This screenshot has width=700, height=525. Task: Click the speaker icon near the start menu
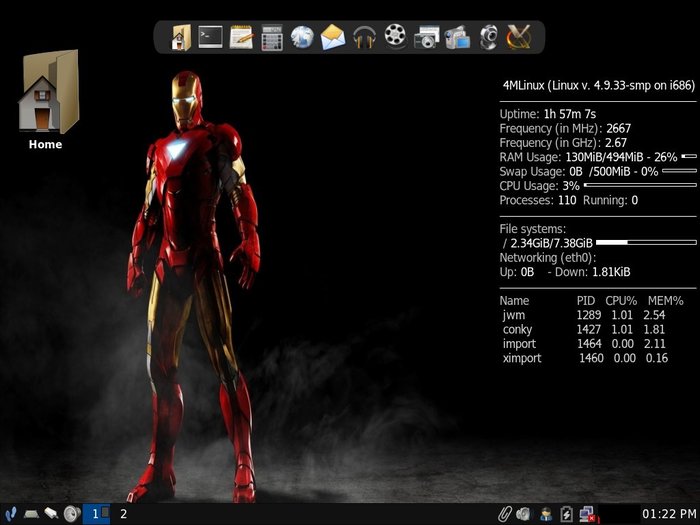[71, 513]
